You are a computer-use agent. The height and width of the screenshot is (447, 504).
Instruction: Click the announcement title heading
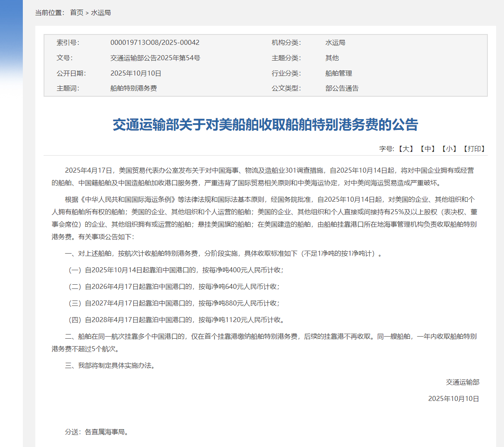(265, 125)
